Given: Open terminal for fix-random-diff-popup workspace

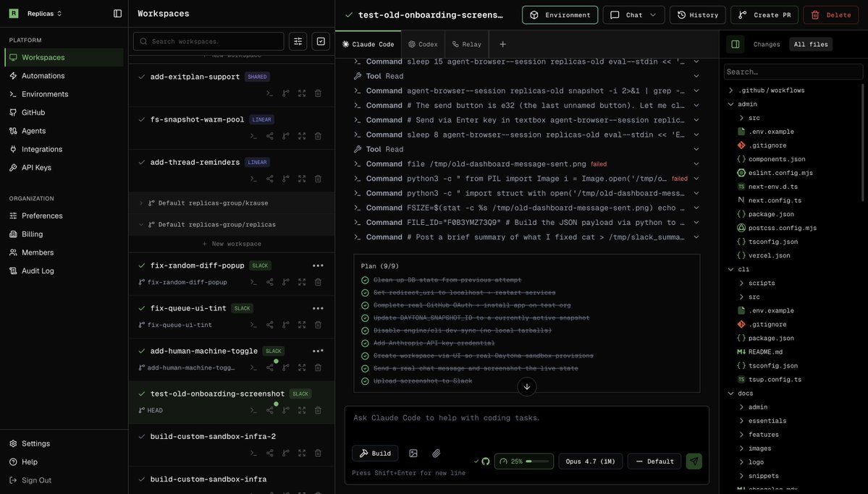Looking at the screenshot, I should [x=253, y=282].
